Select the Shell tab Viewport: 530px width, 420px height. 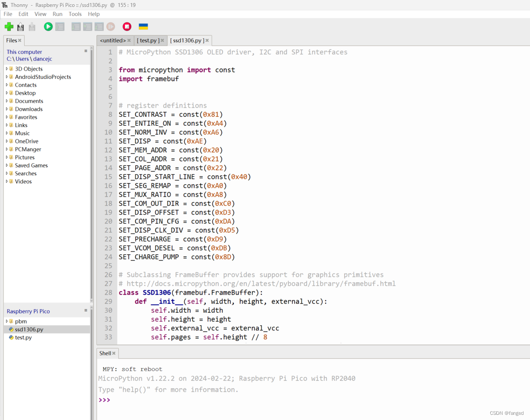(x=105, y=353)
